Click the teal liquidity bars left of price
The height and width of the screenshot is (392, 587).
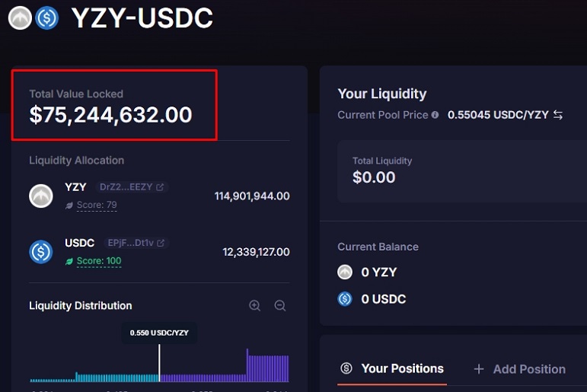(x=116, y=378)
